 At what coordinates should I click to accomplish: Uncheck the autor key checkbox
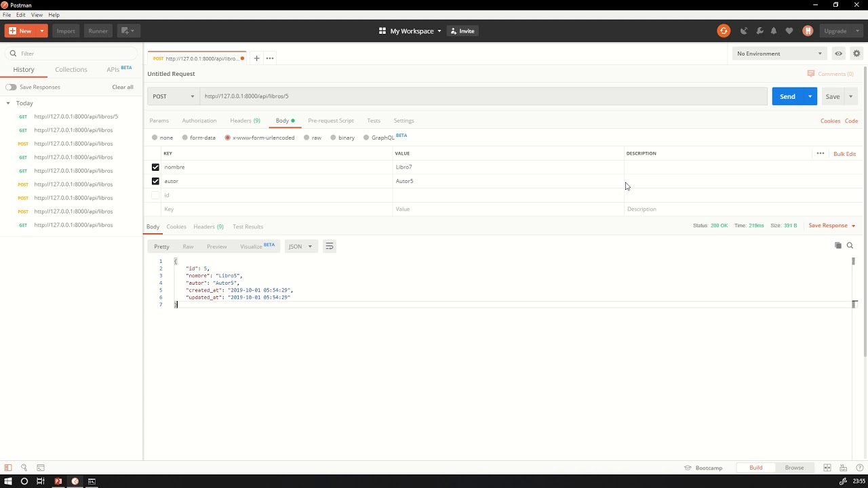click(155, 181)
